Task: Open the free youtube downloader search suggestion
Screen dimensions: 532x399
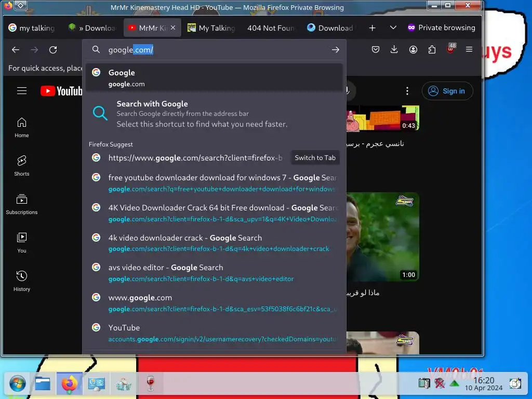Action: pos(214,183)
